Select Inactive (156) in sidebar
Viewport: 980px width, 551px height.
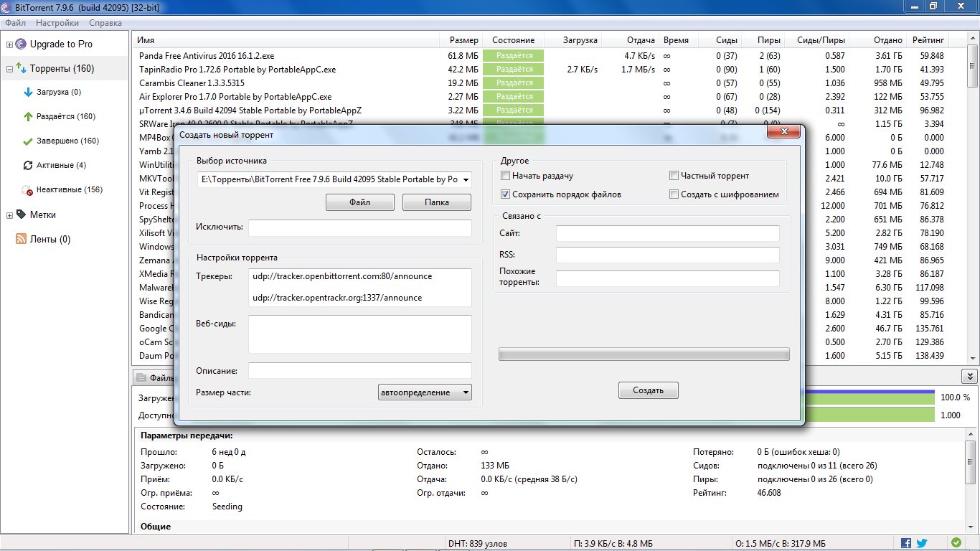(x=70, y=190)
